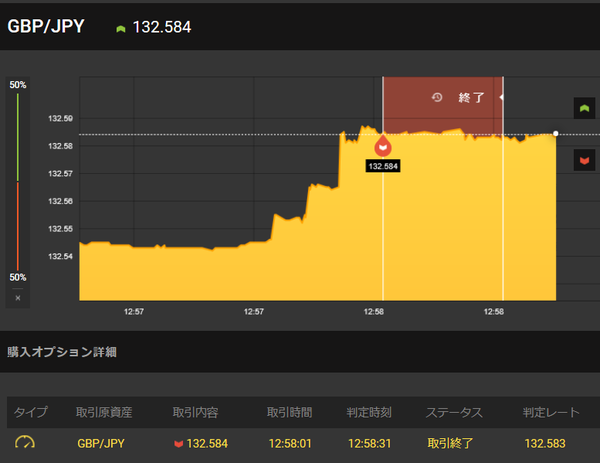
Task: Click the 判定レート column header
Action: tap(551, 412)
